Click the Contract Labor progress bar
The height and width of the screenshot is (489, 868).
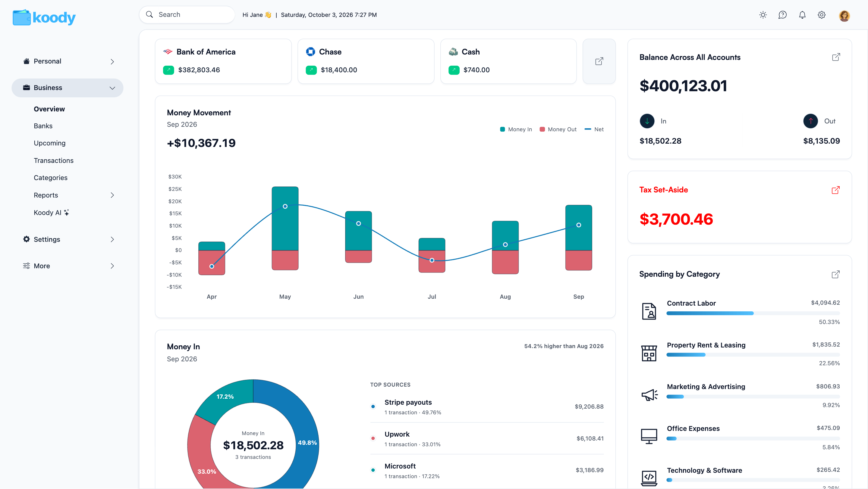pos(753,313)
